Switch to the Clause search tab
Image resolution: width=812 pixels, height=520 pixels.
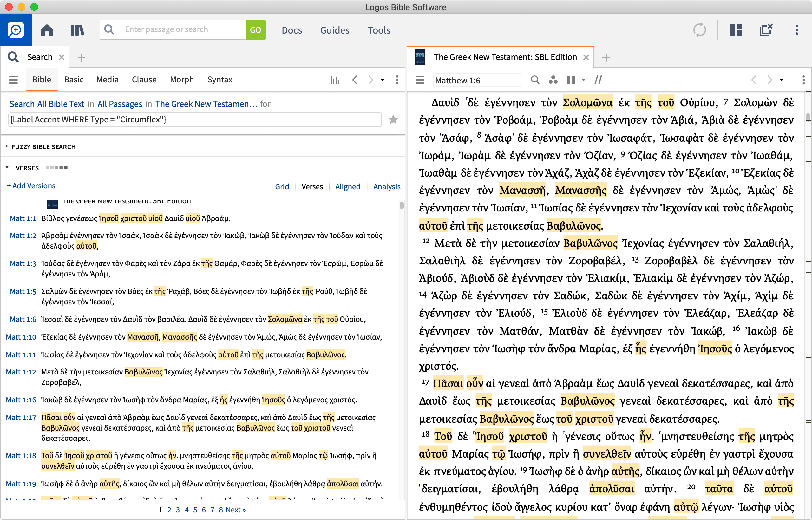(144, 80)
